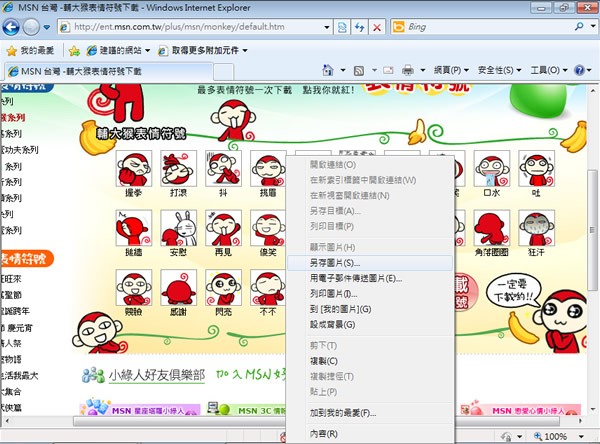Open 內容(R) properties menu entry
The height and width of the screenshot is (444, 600).
pos(370,434)
